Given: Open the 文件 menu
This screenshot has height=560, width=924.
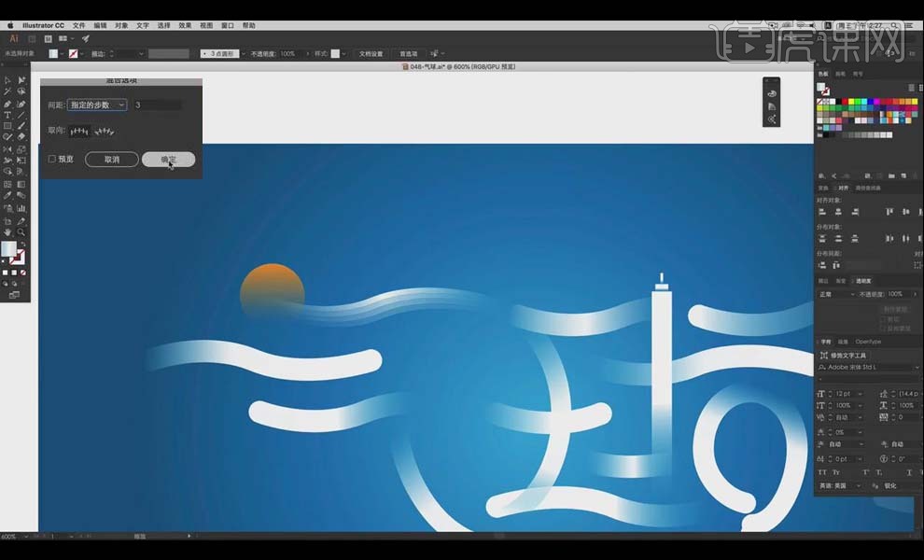Looking at the screenshot, I should pyautogui.click(x=79, y=25).
